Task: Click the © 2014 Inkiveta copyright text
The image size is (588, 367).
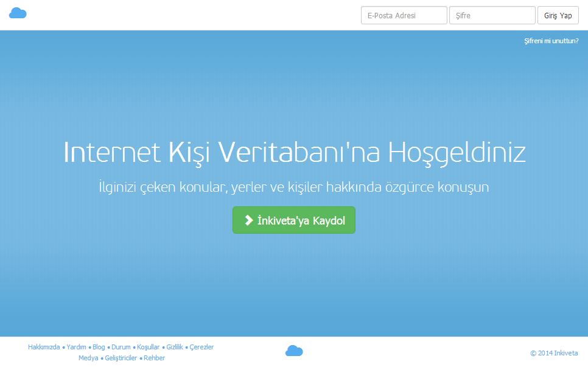Action: tap(554, 353)
